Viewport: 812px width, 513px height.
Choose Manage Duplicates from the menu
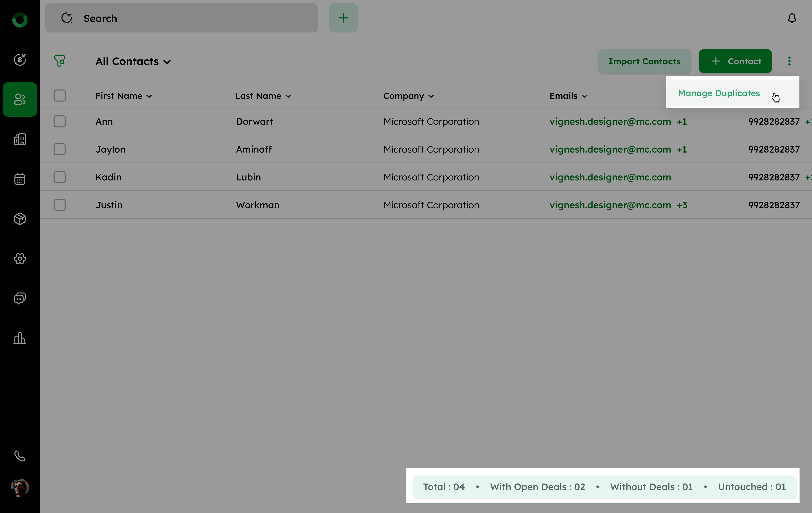[x=719, y=93]
